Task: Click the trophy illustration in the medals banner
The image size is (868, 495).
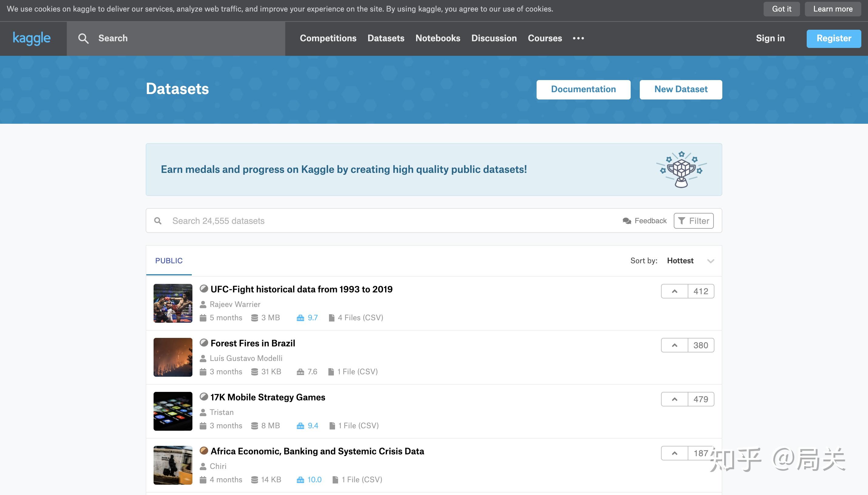Action: (681, 169)
